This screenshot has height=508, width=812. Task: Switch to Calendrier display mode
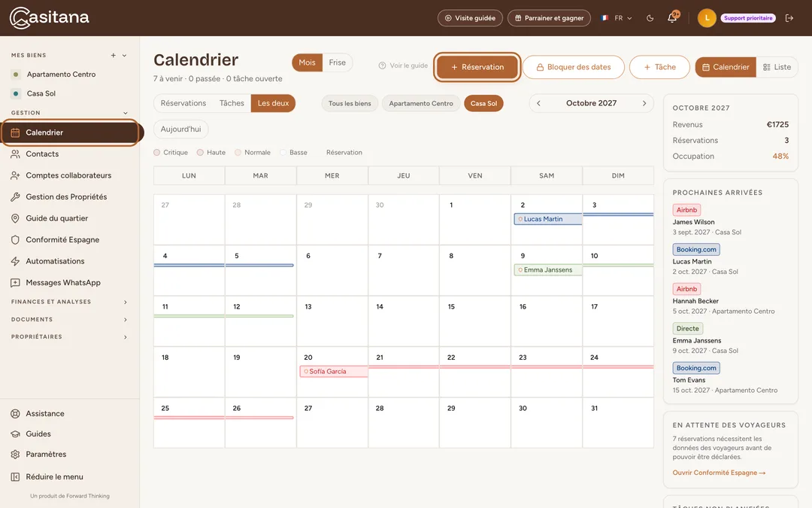coord(726,67)
